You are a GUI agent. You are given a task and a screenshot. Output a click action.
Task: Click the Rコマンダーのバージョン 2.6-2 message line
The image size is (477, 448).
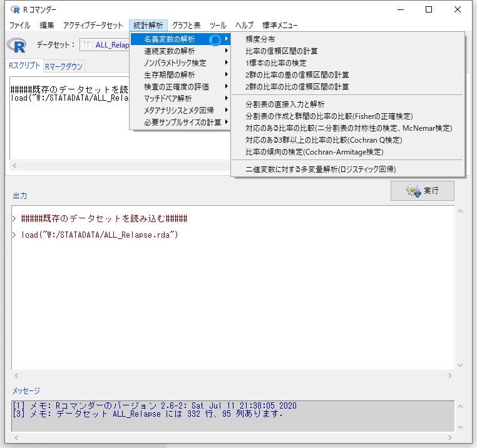(x=154, y=405)
